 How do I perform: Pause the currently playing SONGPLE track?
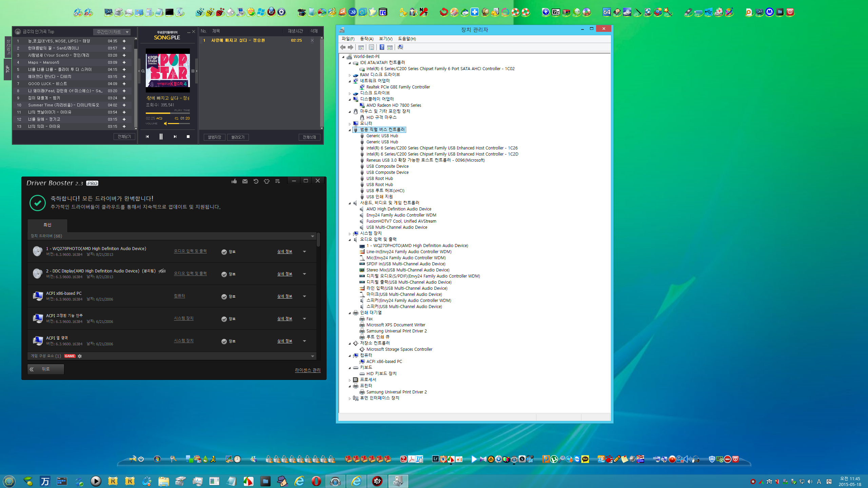161,137
